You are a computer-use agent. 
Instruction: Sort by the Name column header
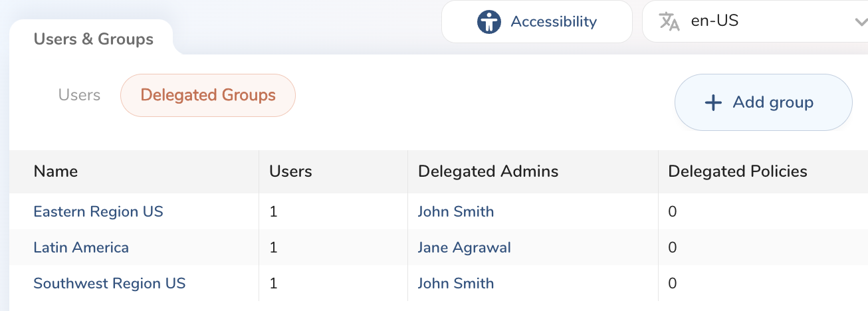[x=56, y=171]
